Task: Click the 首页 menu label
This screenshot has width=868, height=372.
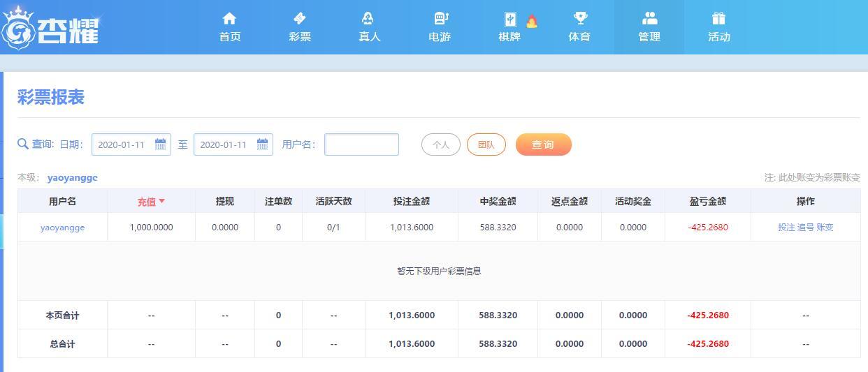Action: point(230,37)
